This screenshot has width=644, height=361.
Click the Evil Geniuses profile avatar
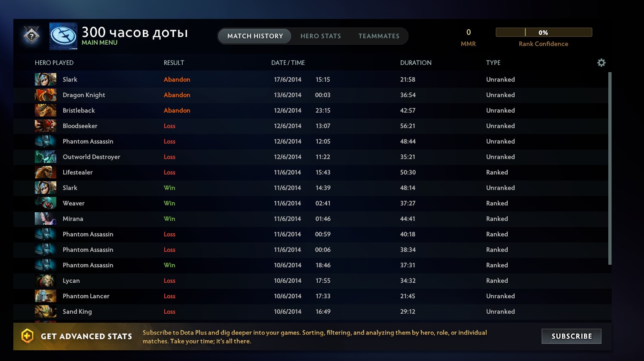pos(63,37)
